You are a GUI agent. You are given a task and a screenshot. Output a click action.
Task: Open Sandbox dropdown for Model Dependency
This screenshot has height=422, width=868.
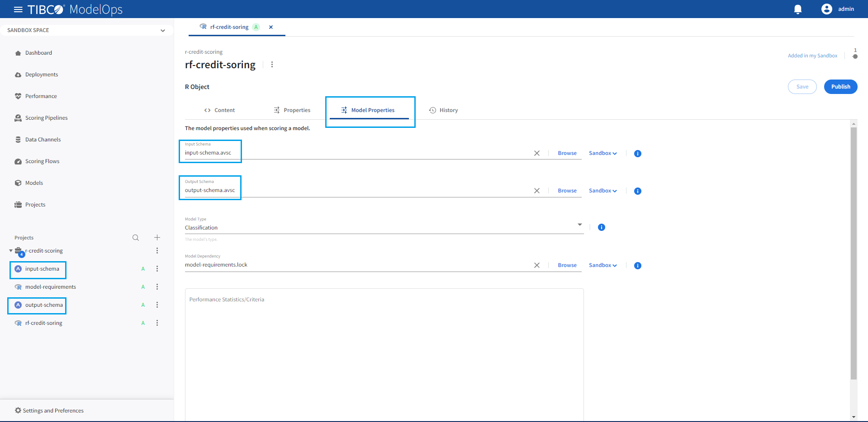pos(602,265)
